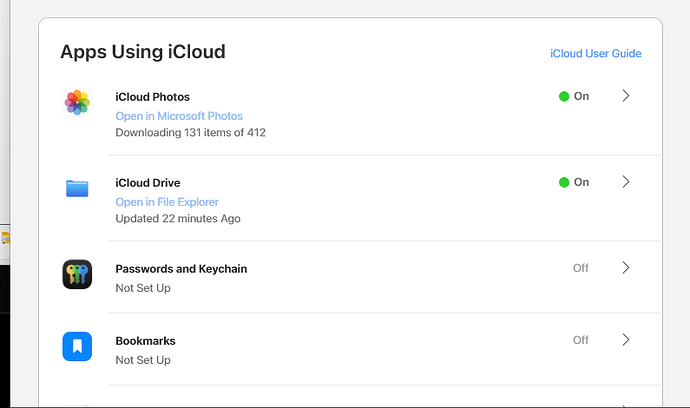Open the iCloud User Guide link

(x=595, y=54)
